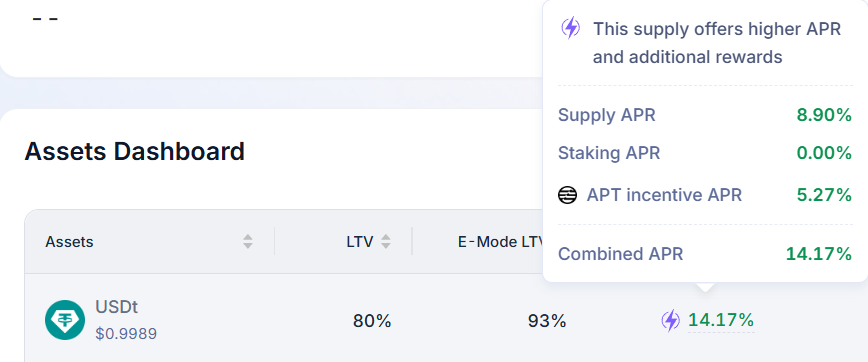Image resolution: width=868 pixels, height=362 pixels.
Task: Click the 93% E-Mode LTV value
Action: [x=547, y=321]
